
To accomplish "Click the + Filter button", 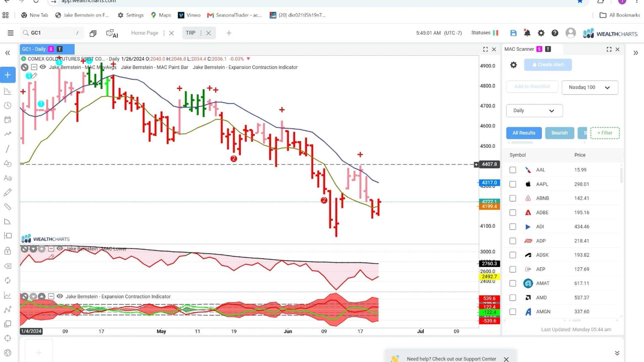I will coord(605,133).
